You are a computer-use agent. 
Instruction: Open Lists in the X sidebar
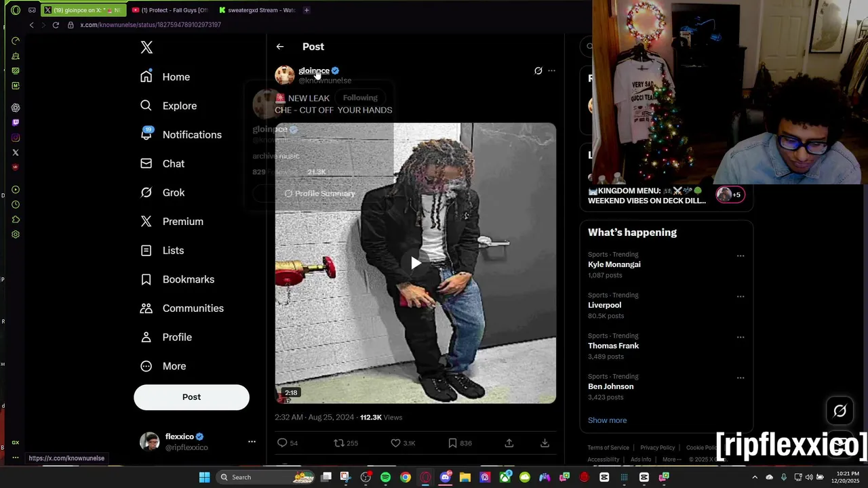pyautogui.click(x=162, y=250)
